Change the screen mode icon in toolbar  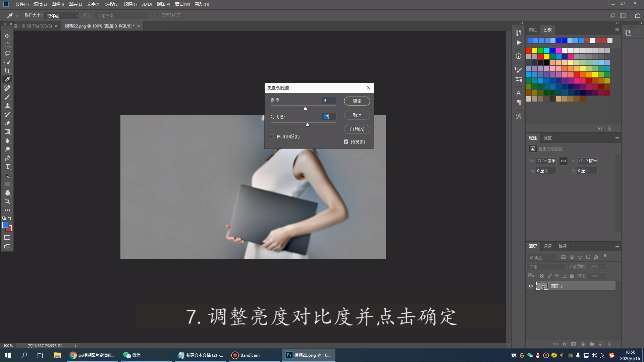[7, 246]
